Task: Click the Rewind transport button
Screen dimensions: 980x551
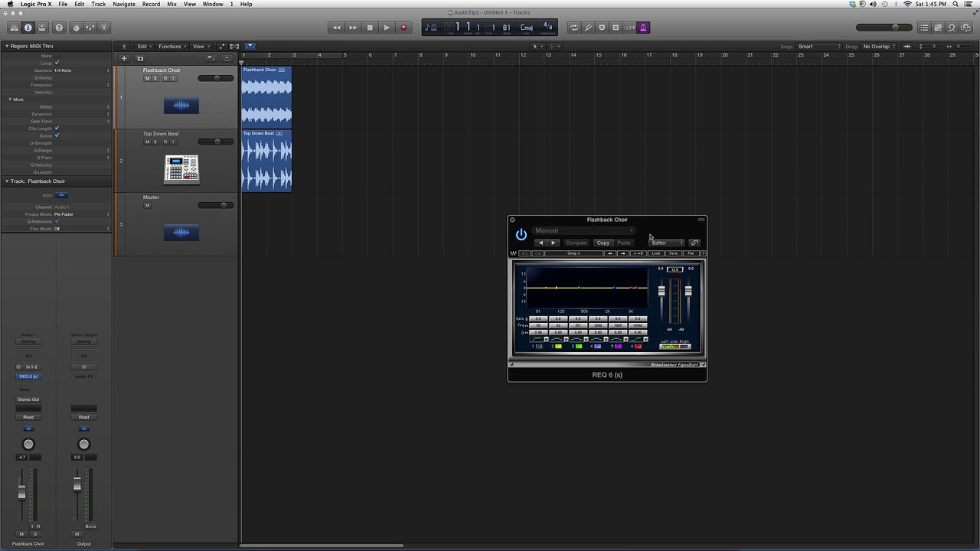Action: (336, 28)
